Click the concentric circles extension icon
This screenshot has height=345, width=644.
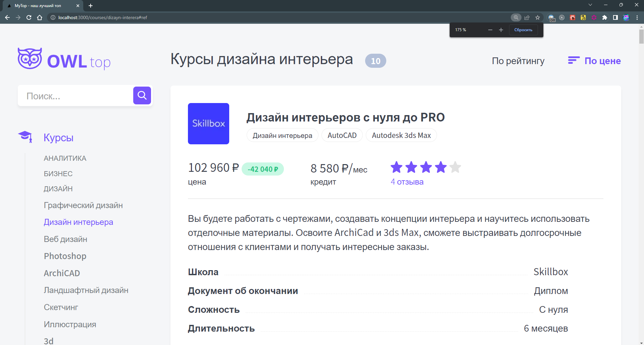[x=562, y=17]
